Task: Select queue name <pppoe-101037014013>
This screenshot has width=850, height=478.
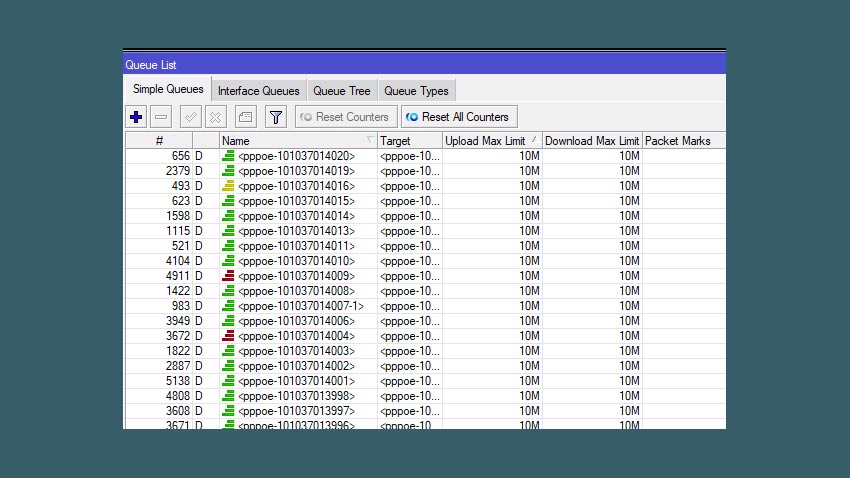Action: (297, 231)
